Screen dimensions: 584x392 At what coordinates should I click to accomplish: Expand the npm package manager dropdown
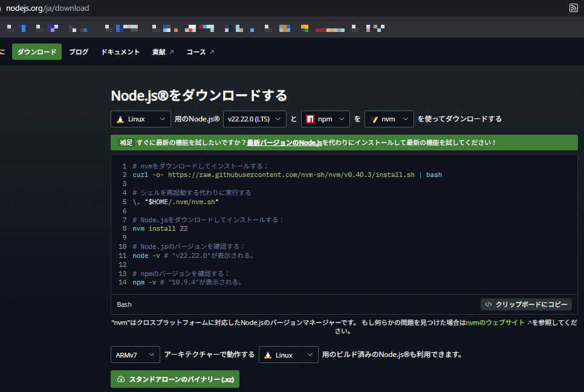click(325, 119)
